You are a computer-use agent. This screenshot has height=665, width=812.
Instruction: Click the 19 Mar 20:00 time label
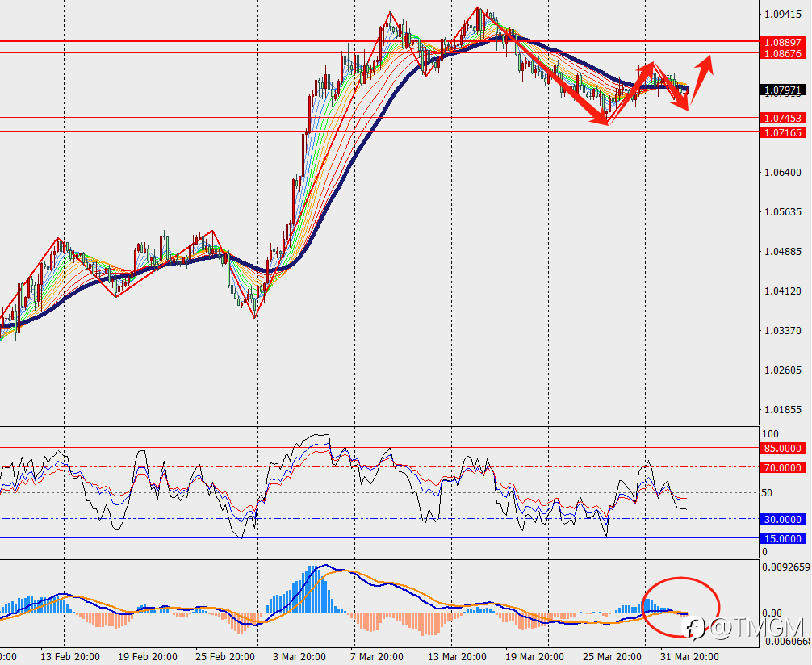[535, 657]
